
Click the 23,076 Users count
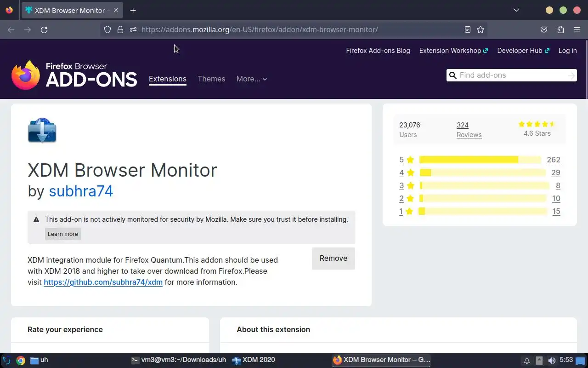[410, 130]
